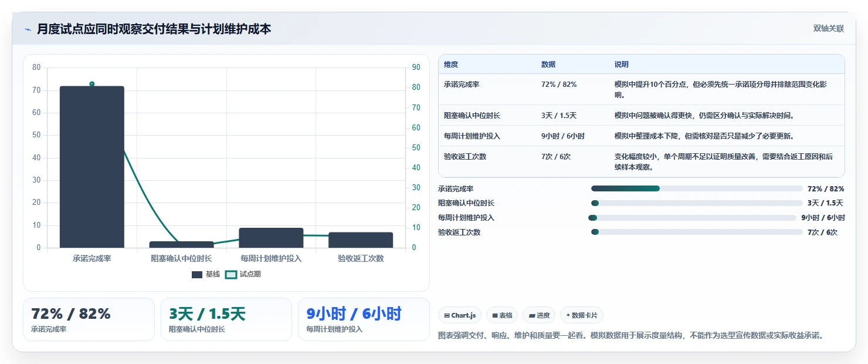Viewport: 868px width, 364px height.
Task: Click the 承诺完成率 table row label
Action: coord(462,85)
